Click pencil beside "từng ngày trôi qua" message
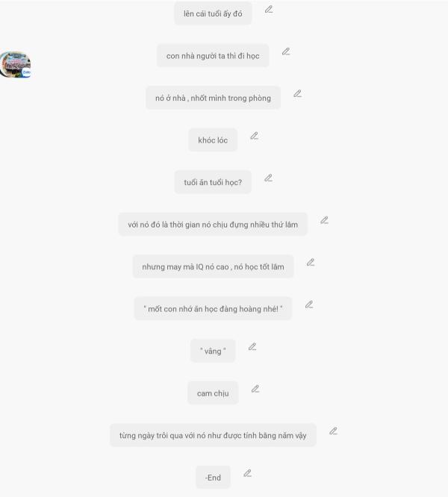448x497 pixels. point(333,431)
